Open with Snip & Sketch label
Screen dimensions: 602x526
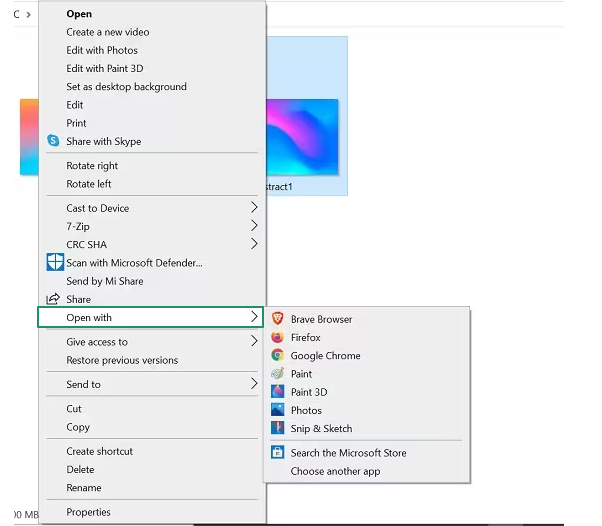tap(321, 428)
